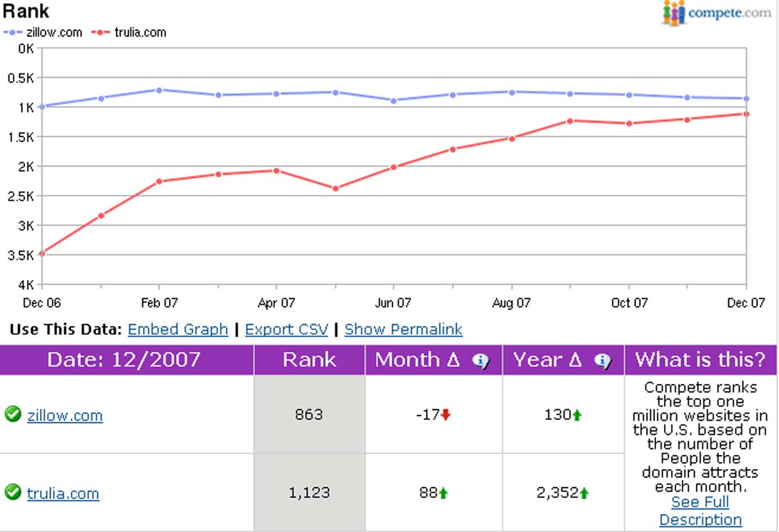The width and height of the screenshot is (779, 532).
Task: Click trulia Dec 06 data point
Action: (x=41, y=254)
